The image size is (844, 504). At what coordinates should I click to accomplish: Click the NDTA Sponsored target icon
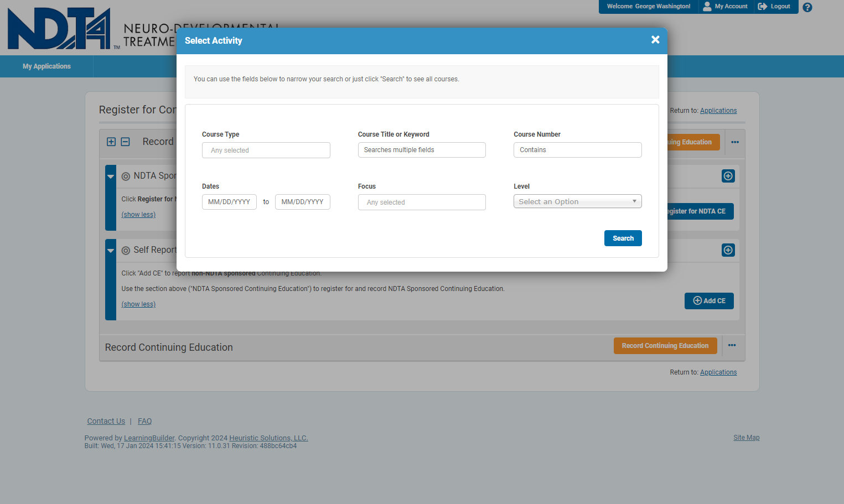[126, 176]
